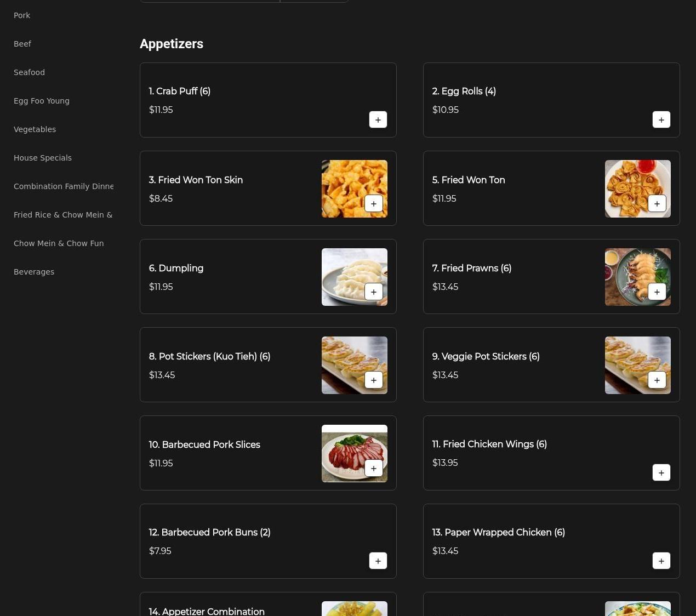696x616 pixels.
Task: Jump to the Egg Foo Young section
Action: pos(42,101)
